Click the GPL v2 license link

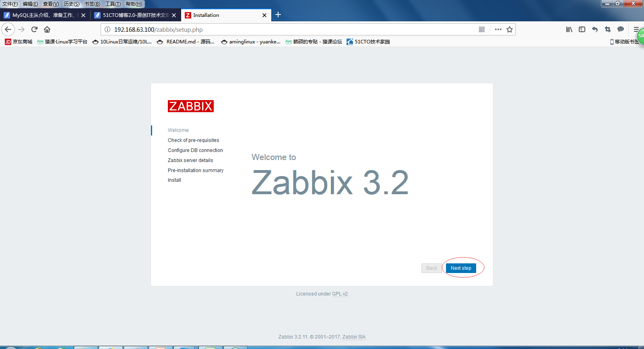(340, 294)
